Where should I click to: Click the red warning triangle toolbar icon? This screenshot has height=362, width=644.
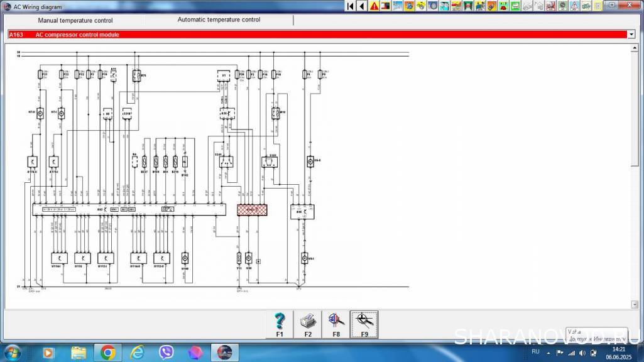[374, 6]
